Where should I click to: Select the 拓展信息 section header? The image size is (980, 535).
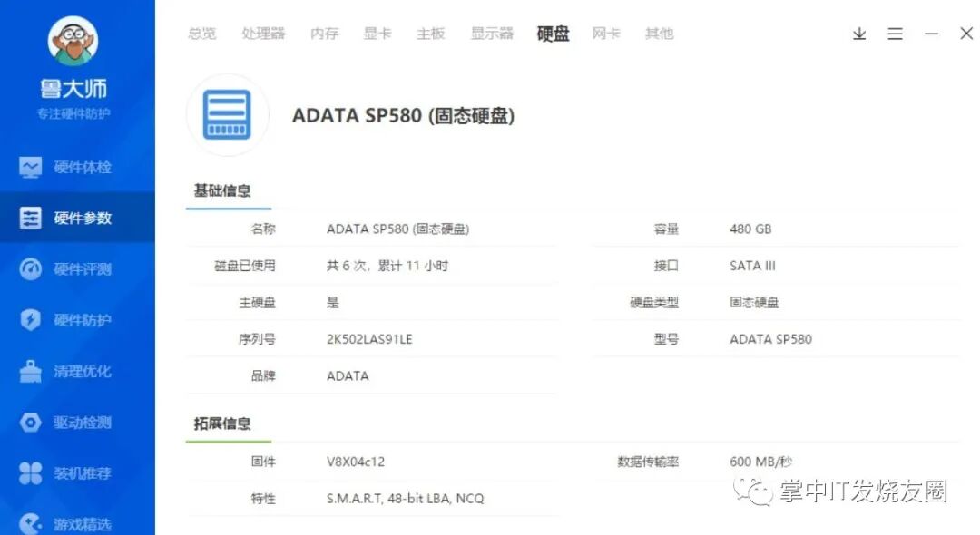222,423
